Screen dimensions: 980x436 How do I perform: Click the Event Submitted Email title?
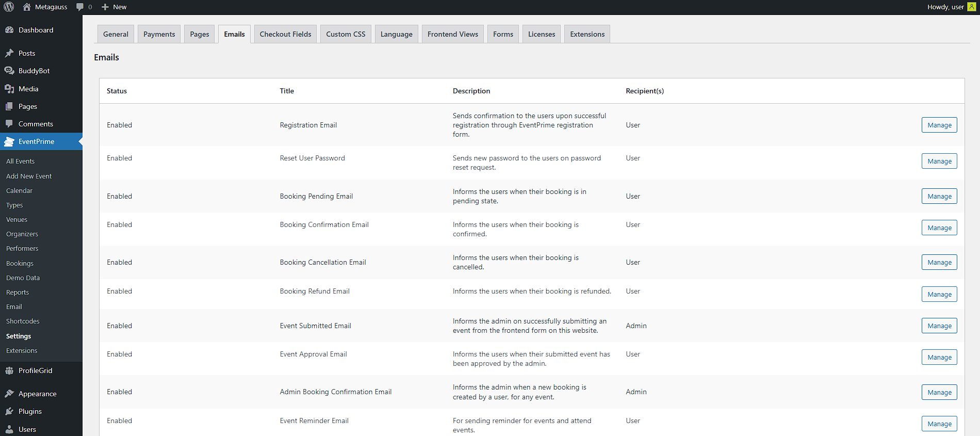315,326
